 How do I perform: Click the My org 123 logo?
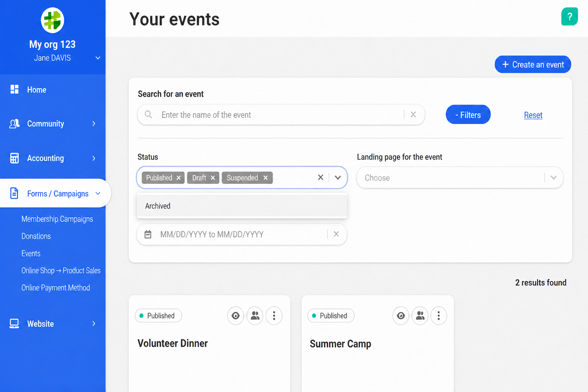tap(52, 20)
